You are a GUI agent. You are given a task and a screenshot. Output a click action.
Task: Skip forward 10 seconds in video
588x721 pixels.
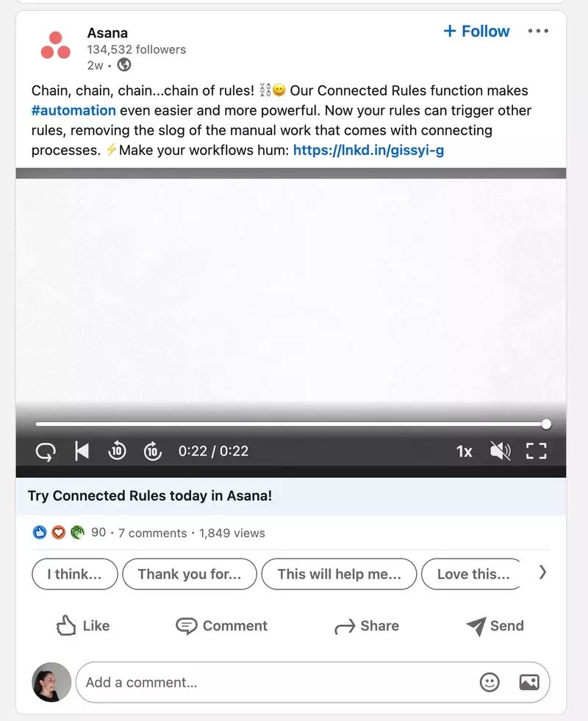(153, 451)
